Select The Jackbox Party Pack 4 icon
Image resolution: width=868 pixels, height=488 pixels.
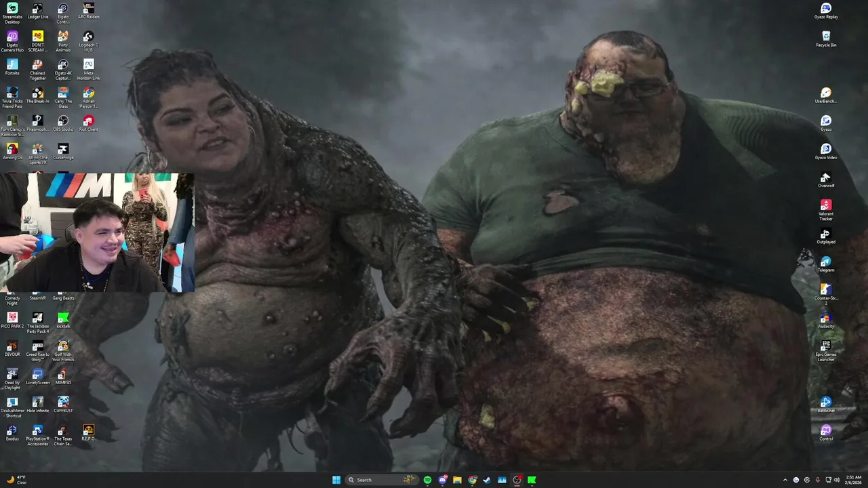coord(38,323)
